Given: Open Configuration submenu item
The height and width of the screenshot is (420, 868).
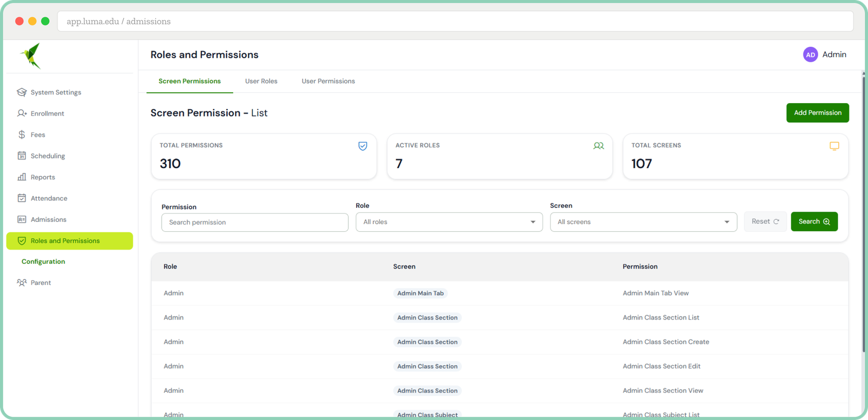Looking at the screenshot, I should coord(43,262).
